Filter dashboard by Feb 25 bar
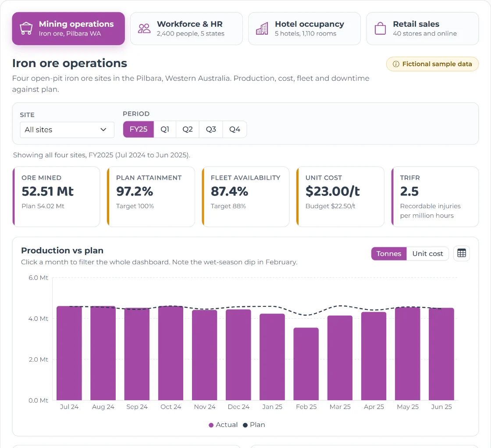The width and height of the screenshot is (491, 448). 306,364
